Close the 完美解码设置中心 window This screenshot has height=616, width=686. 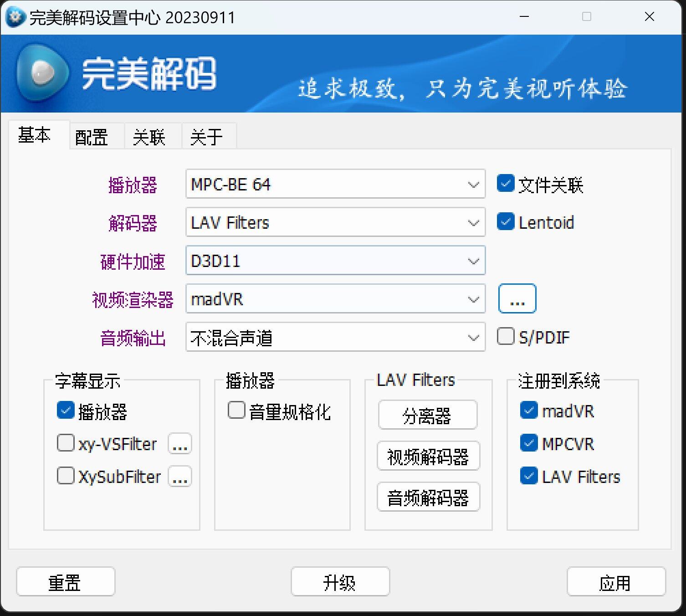pyautogui.click(x=650, y=17)
